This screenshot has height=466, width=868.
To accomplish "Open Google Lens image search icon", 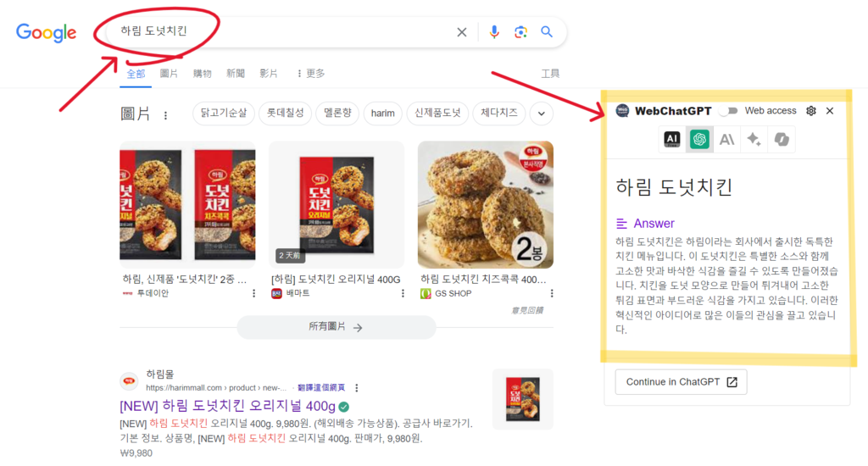I will click(520, 32).
